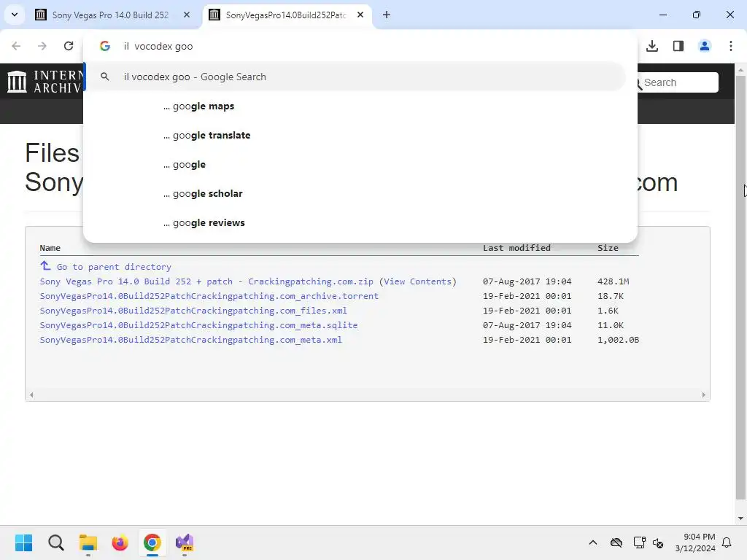747x560 pixels.
Task: Click the 1,002.0B size value
Action: pos(619,340)
